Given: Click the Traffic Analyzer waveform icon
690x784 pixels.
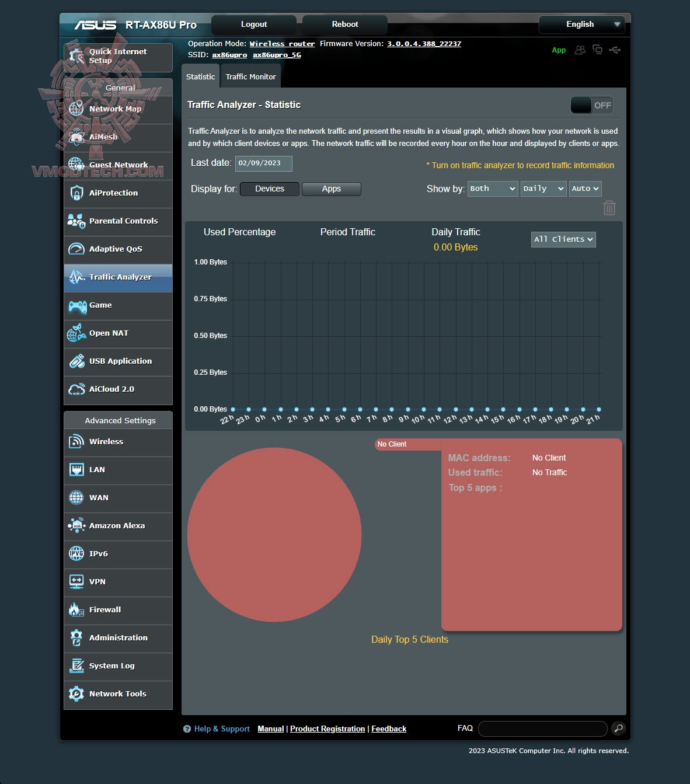Looking at the screenshot, I should coord(76,277).
